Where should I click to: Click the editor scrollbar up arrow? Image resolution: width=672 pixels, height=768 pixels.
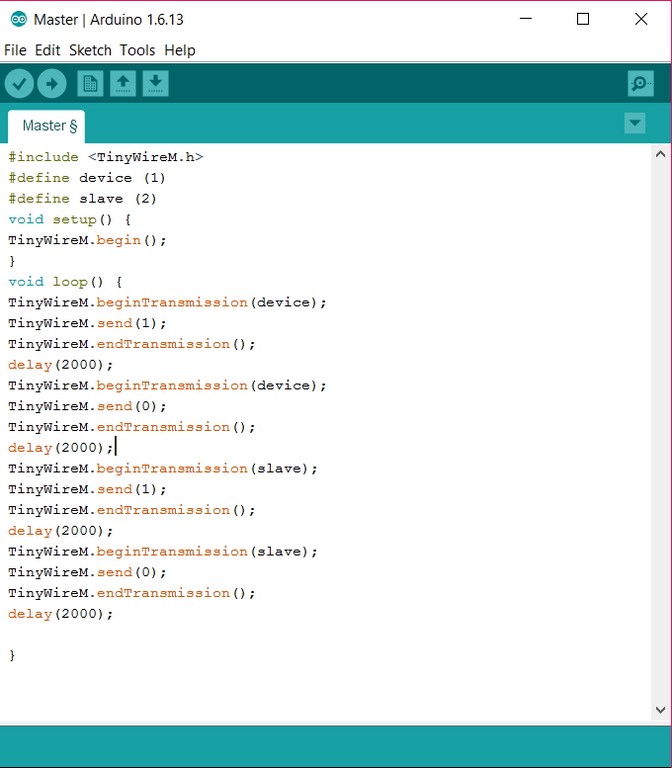coord(660,154)
